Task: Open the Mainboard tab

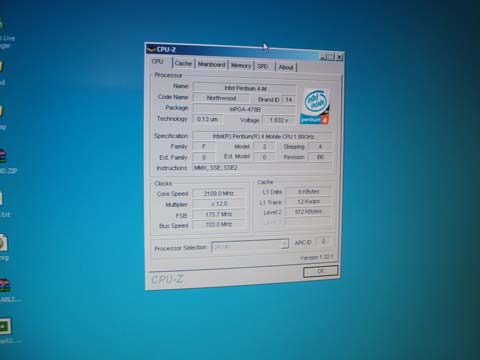Action: [x=211, y=64]
